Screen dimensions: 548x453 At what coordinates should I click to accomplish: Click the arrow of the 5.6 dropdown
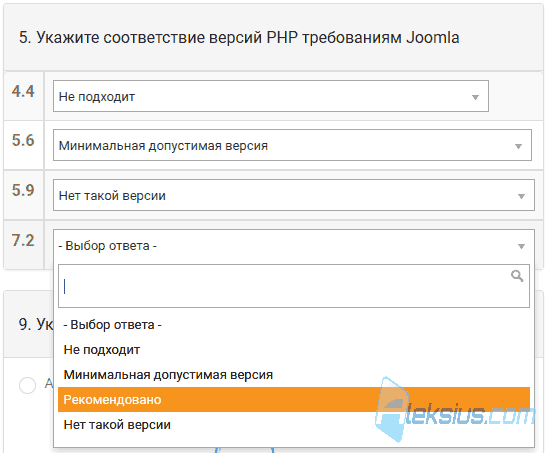[518, 146]
